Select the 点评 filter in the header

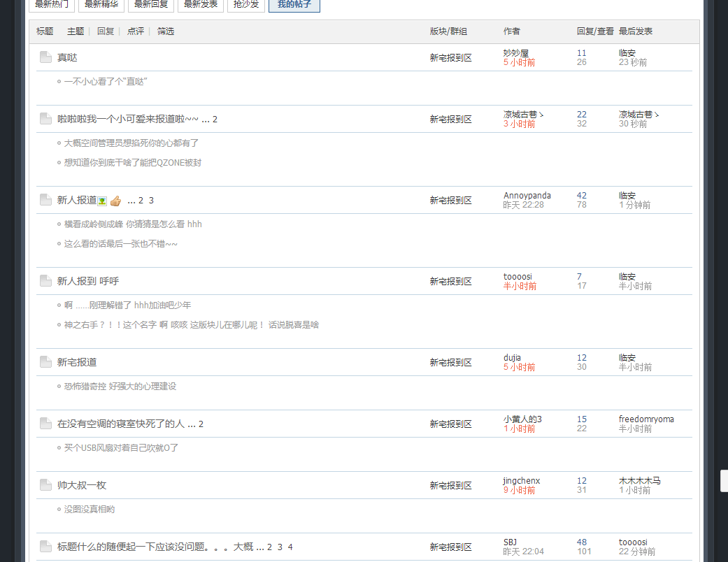coord(136,31)
